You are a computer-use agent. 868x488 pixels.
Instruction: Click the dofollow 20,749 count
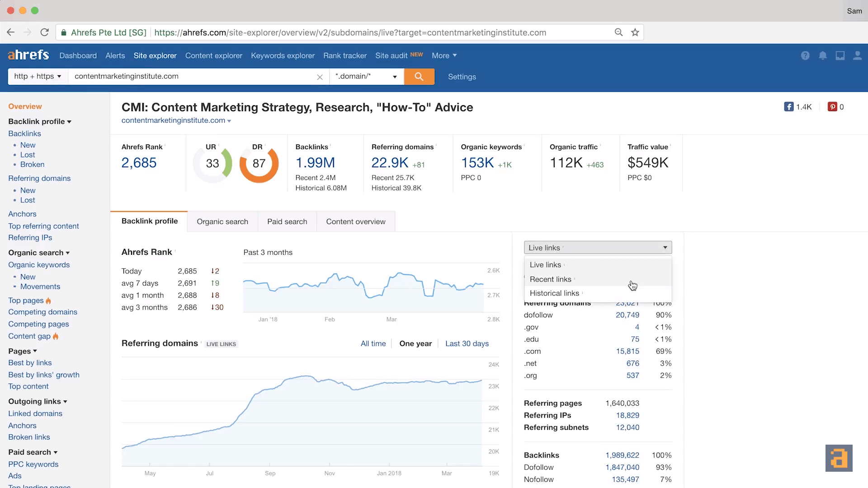click(627, 315)
